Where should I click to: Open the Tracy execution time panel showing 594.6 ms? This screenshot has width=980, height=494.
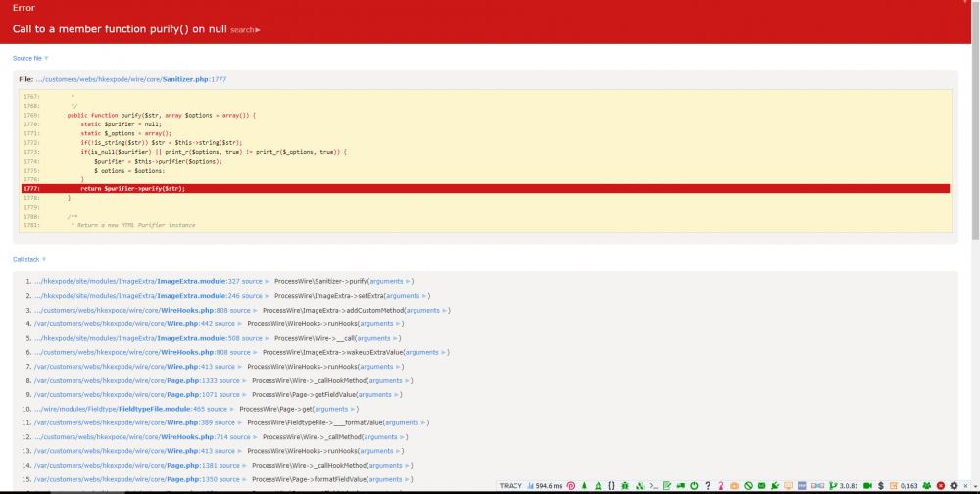point(544,486)
